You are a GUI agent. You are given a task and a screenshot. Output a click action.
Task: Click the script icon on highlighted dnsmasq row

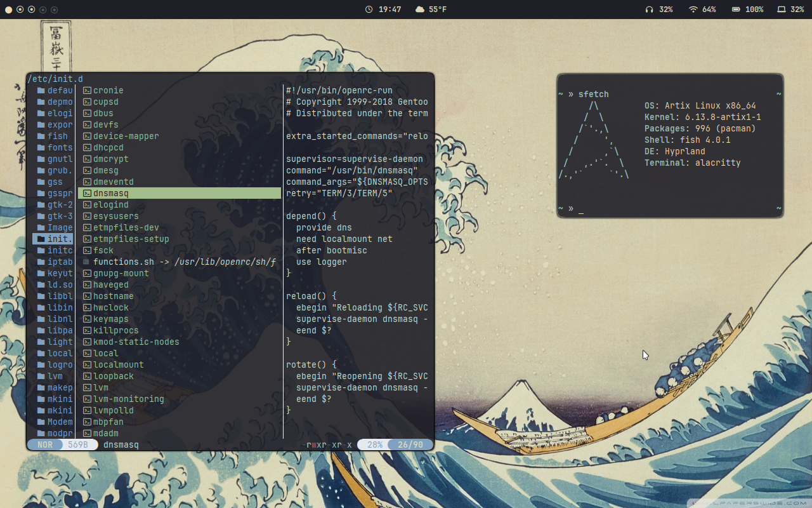point(87,193)
